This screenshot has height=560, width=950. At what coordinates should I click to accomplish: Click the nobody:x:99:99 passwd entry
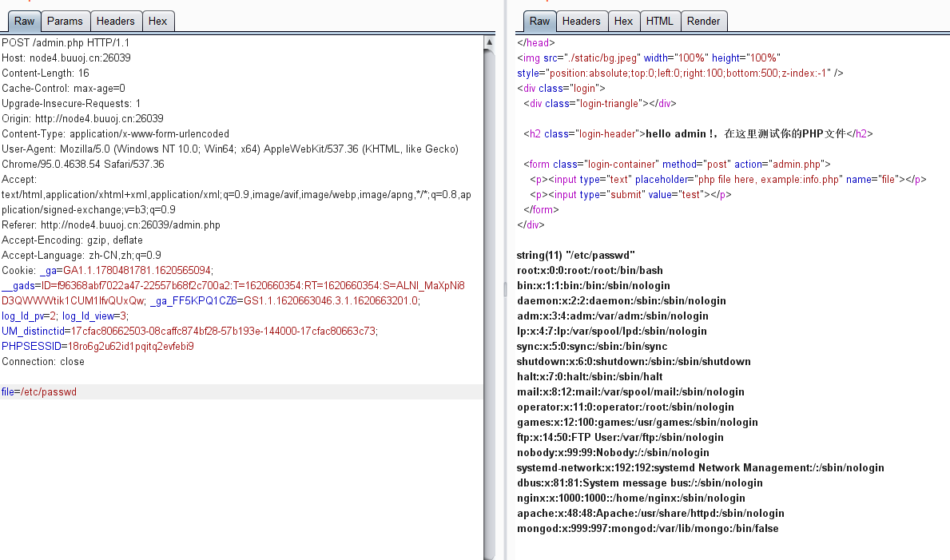coord(613,452)
